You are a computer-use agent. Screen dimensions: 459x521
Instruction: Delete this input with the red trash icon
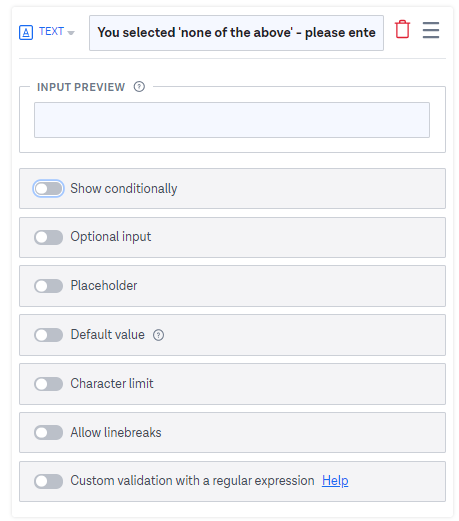tap(402, 29)
